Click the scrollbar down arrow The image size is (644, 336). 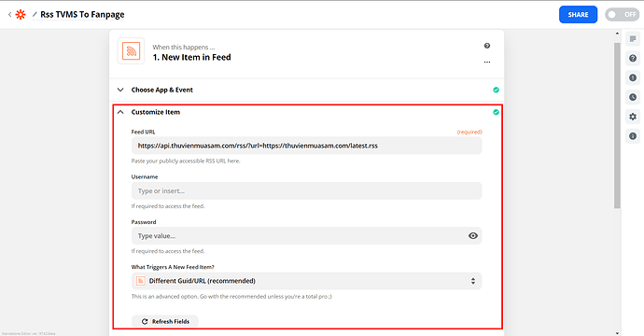click(x=617, y=332)
